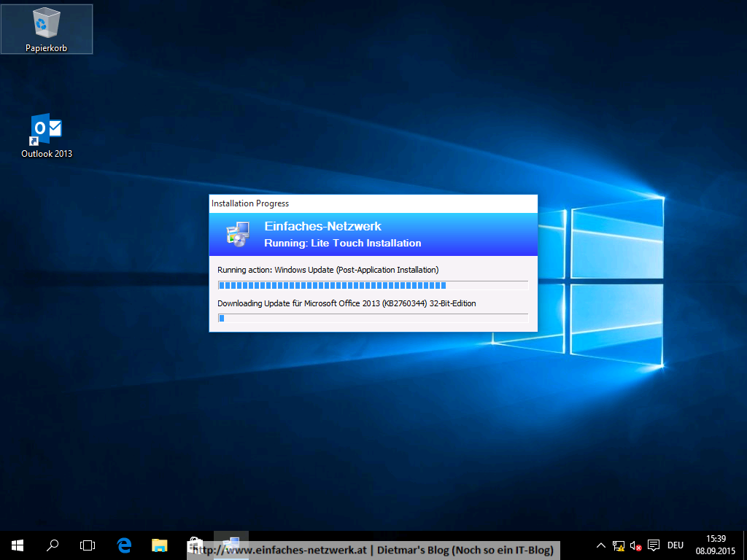Launch Microsoft Edge from the taskbar
This screenshot has width=747, height=560.
tap(124, 545)
